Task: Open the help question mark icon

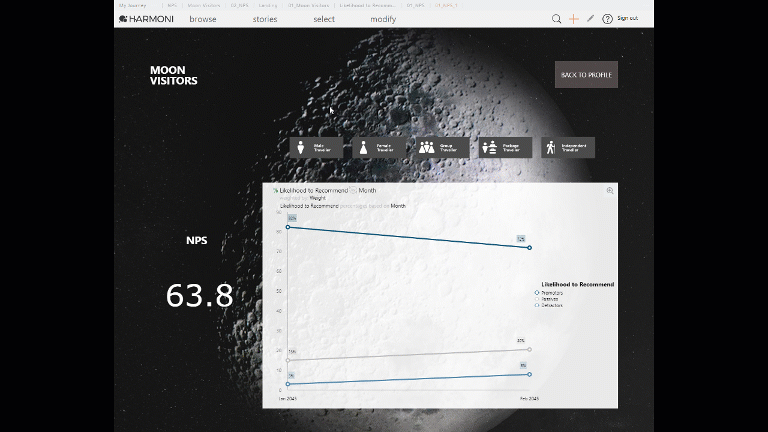Action: pyautogui.click(x=607, y=19)
